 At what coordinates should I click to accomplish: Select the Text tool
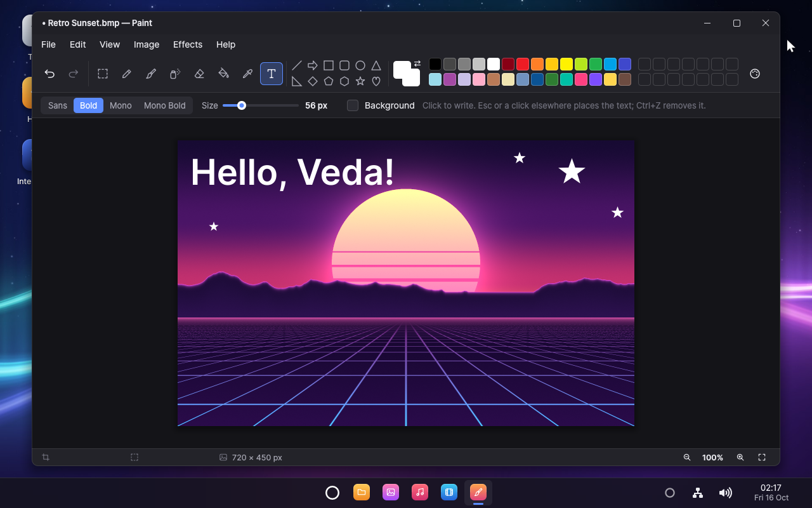tap(272, 74)
